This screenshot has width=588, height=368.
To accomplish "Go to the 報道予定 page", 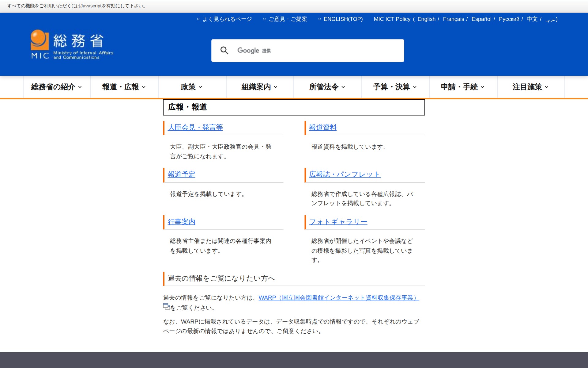I will pyautogui.click(x=181, y=174).
